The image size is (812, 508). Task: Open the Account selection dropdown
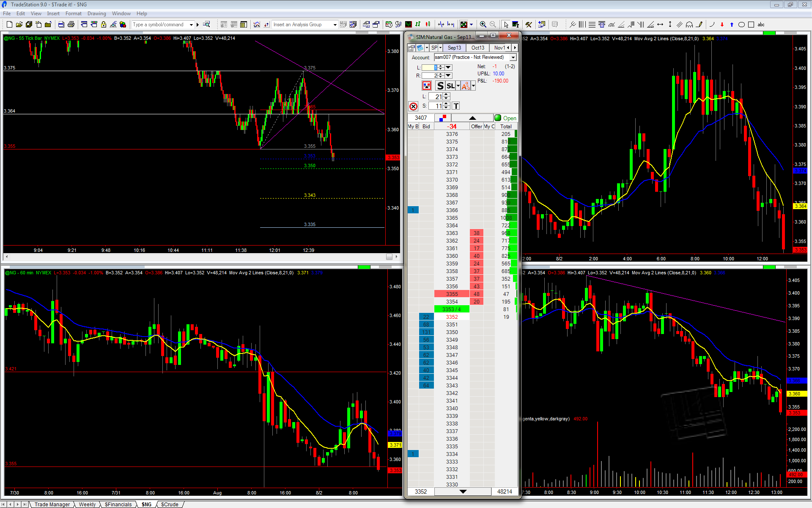tap(513, 57)
